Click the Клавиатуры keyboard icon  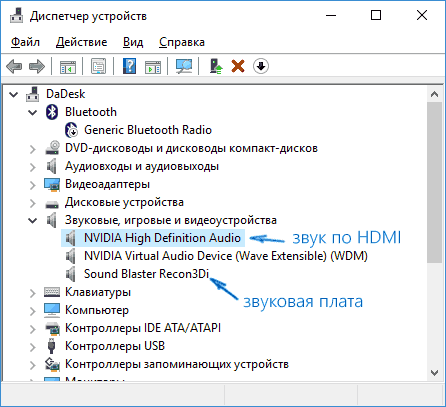(52, 292)
